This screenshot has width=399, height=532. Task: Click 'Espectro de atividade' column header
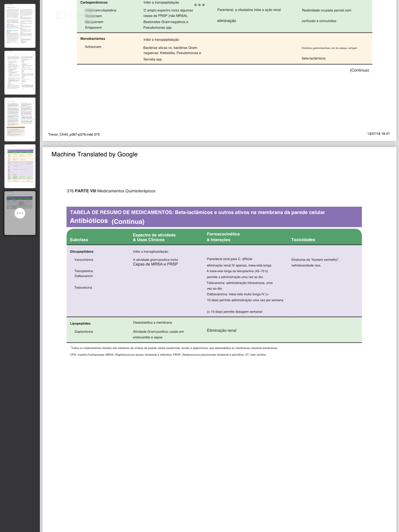coord(154,235)
